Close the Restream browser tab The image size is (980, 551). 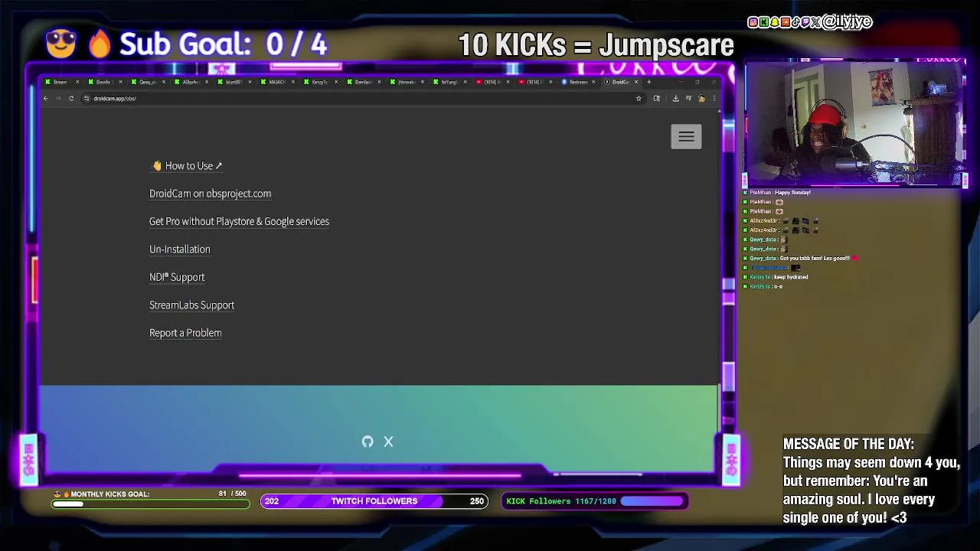593,82
